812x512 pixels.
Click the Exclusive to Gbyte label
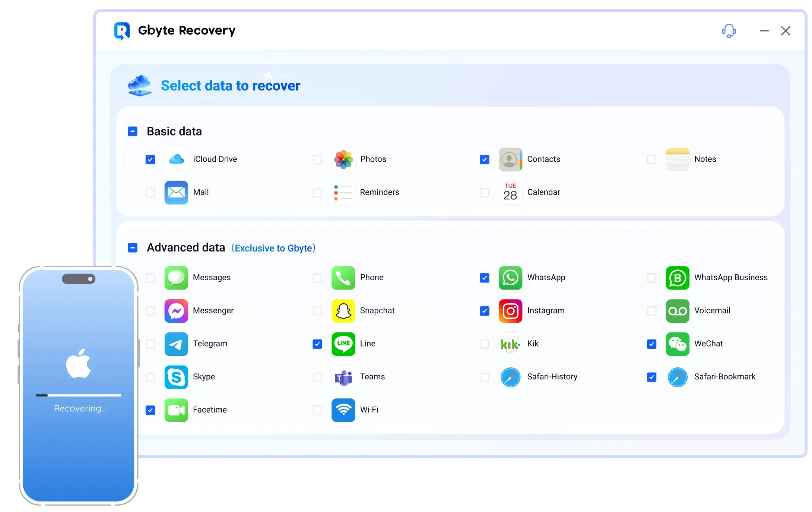pos(273,248)
